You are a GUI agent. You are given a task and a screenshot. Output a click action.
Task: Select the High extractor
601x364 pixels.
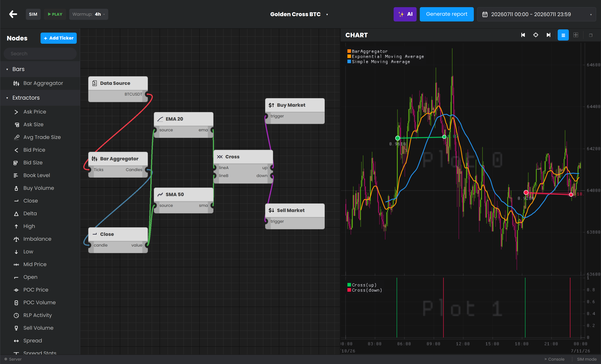(40, 226)
